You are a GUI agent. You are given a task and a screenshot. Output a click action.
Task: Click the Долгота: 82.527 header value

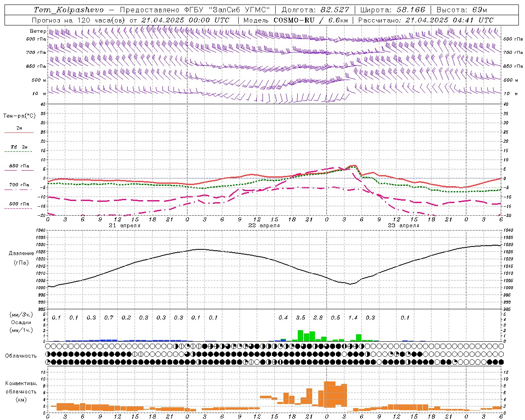pyautogui.click(x=315, y=10)
